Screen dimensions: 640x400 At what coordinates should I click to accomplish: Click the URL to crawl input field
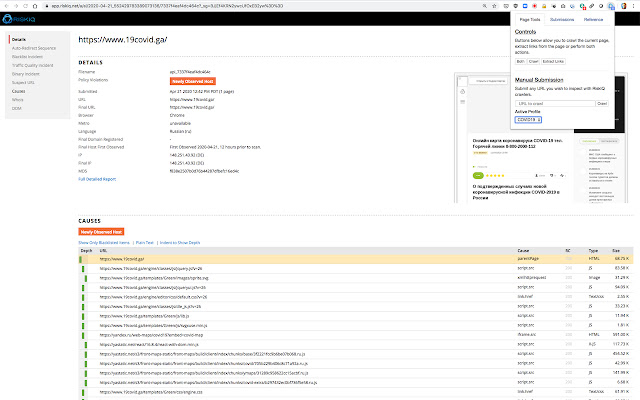[x=538, y=103]
